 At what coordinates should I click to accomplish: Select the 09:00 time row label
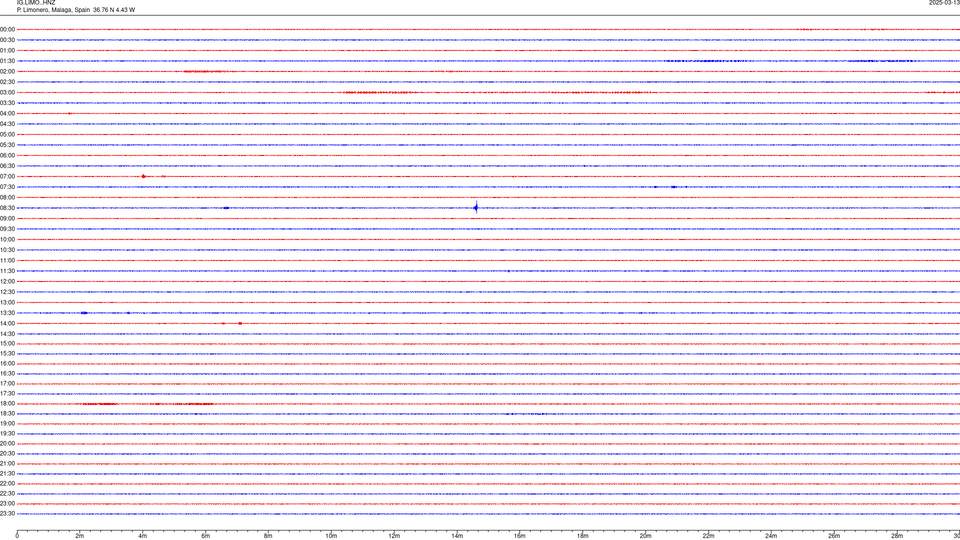click(x=7, y=219)
